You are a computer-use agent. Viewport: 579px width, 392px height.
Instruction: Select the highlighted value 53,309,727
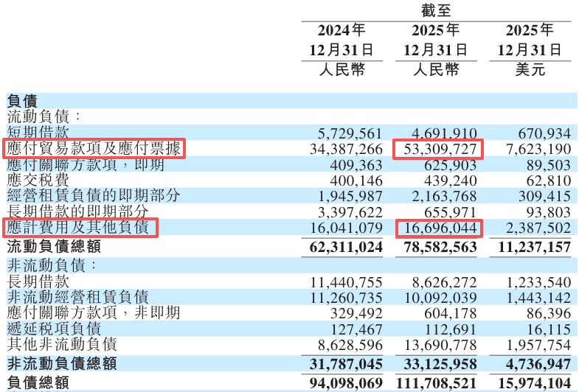[439, 150]
